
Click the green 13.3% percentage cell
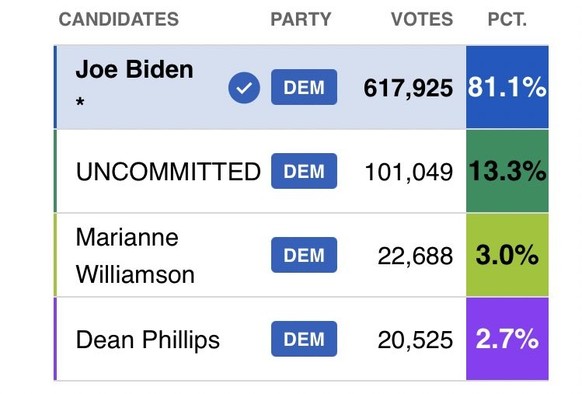pos(507,171)
